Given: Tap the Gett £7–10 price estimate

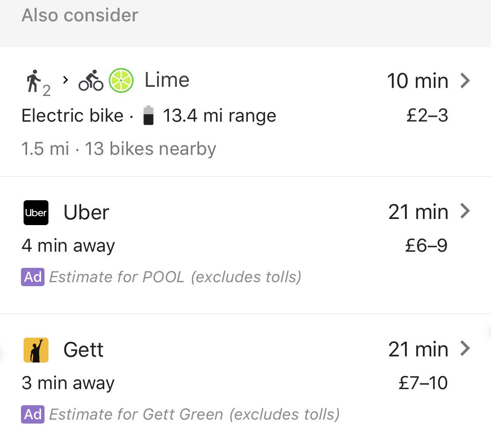Looking at the screenshot, I should 423,383.
